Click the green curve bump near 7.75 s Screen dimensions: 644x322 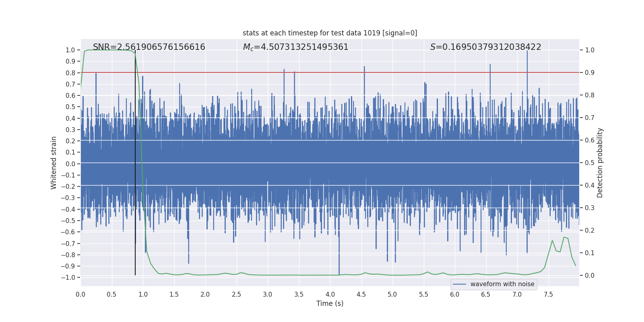565,237
